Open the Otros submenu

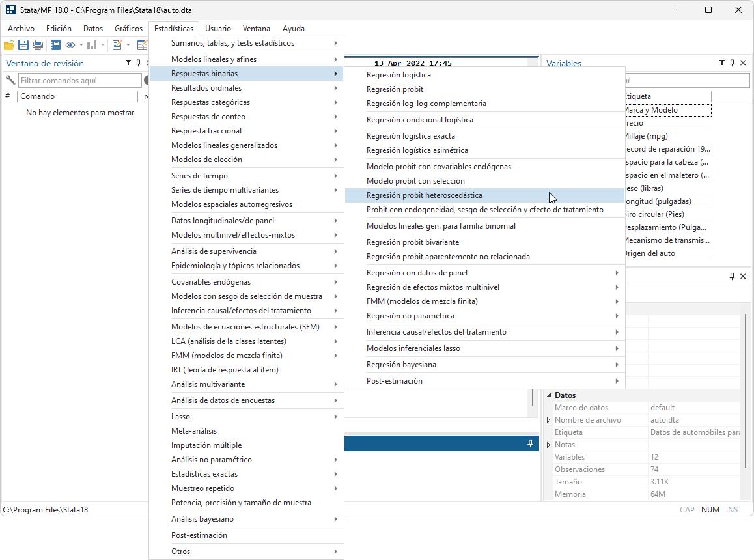247,552
